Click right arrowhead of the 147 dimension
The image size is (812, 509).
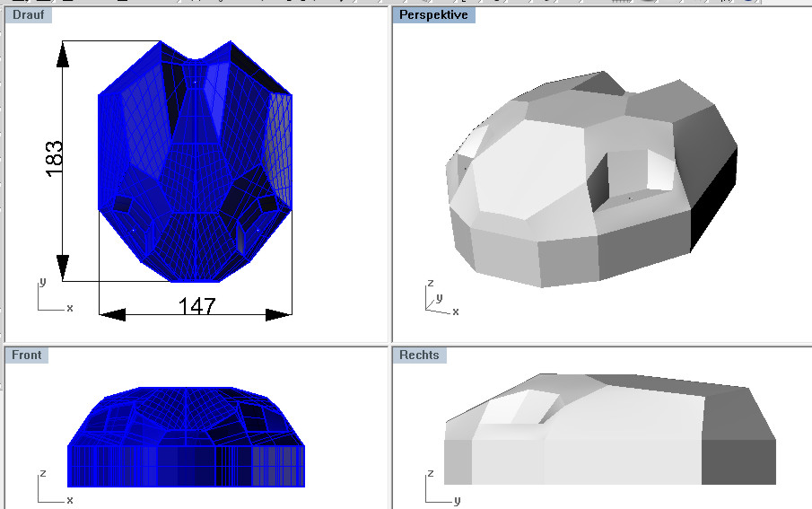(279, 314)
